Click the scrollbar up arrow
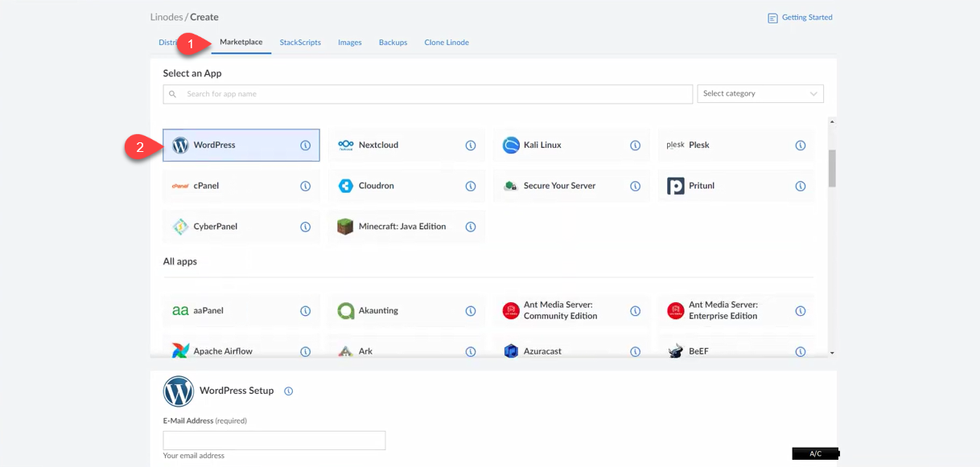The width and height of the screenshot is (980, 467). pos(832,122)
